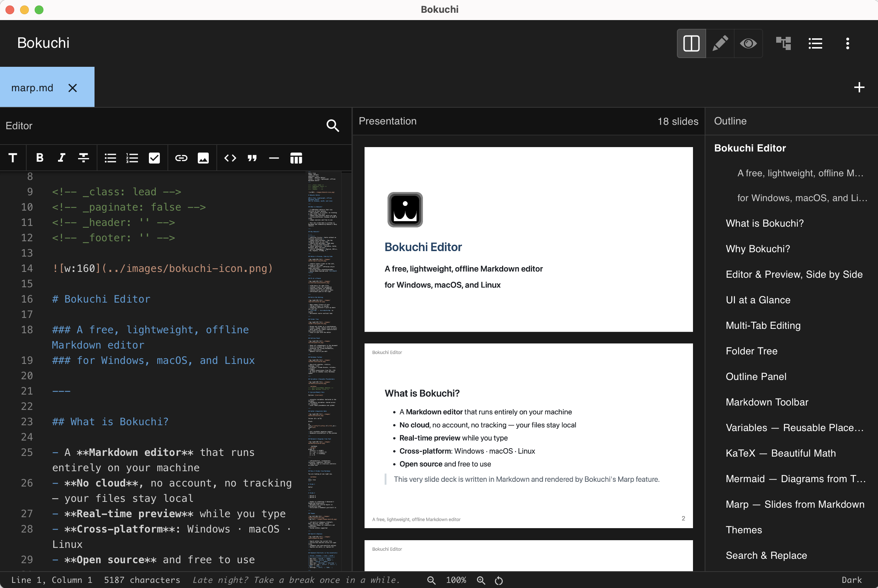
Task: Click the 100% zoom level
Action: tap(456, 580)
